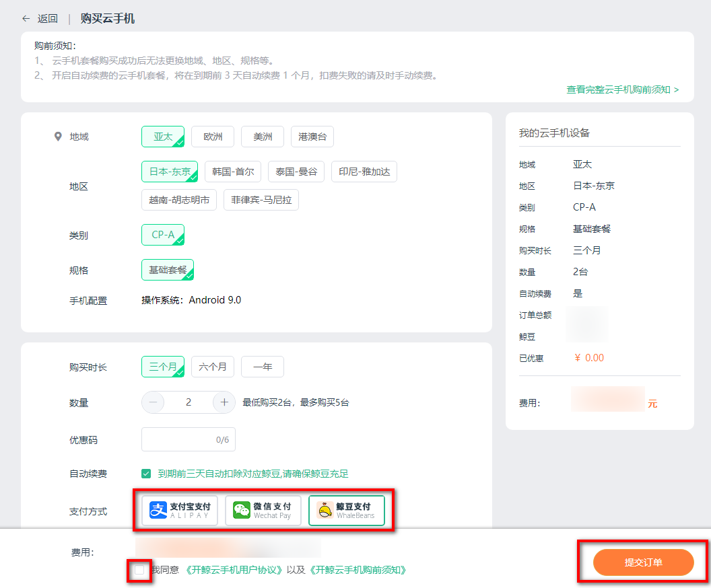Check the 我同意 agreement checkbox
Screen dimensions: 711x588
(139, 570)
